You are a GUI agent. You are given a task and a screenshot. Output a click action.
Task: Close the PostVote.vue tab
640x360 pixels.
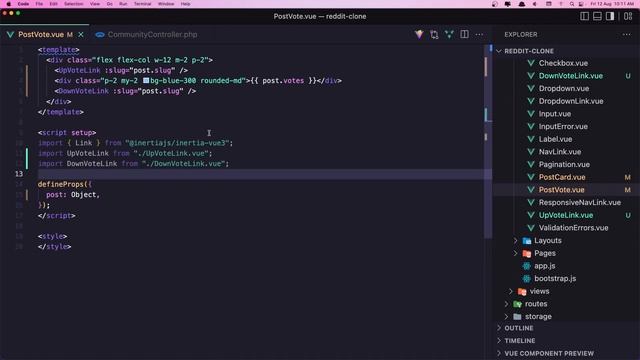click(81, 35)
